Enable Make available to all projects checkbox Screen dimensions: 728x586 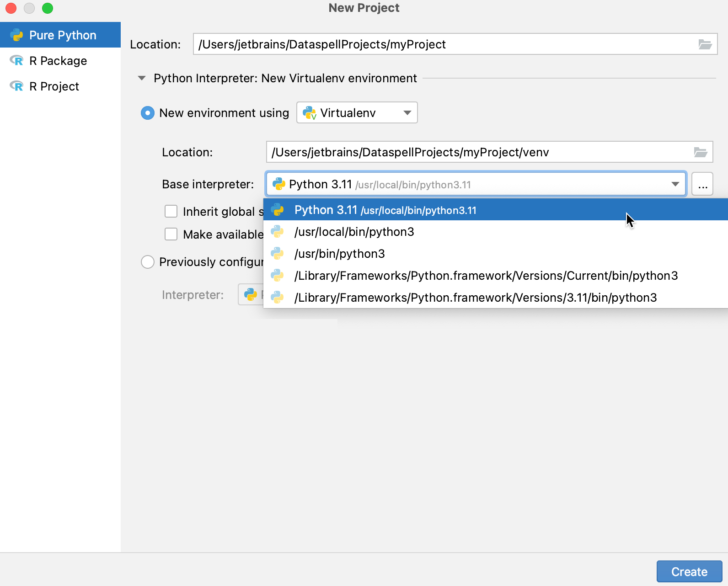coord(171,234)
